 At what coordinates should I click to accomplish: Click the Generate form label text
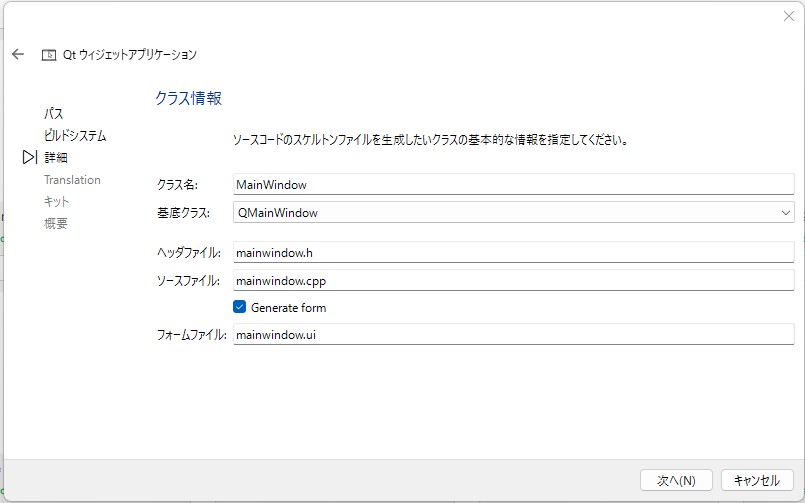tap(289, 307)
